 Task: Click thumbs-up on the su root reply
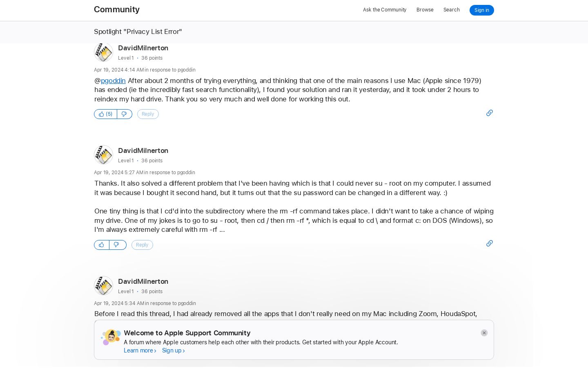pos(101,245)
